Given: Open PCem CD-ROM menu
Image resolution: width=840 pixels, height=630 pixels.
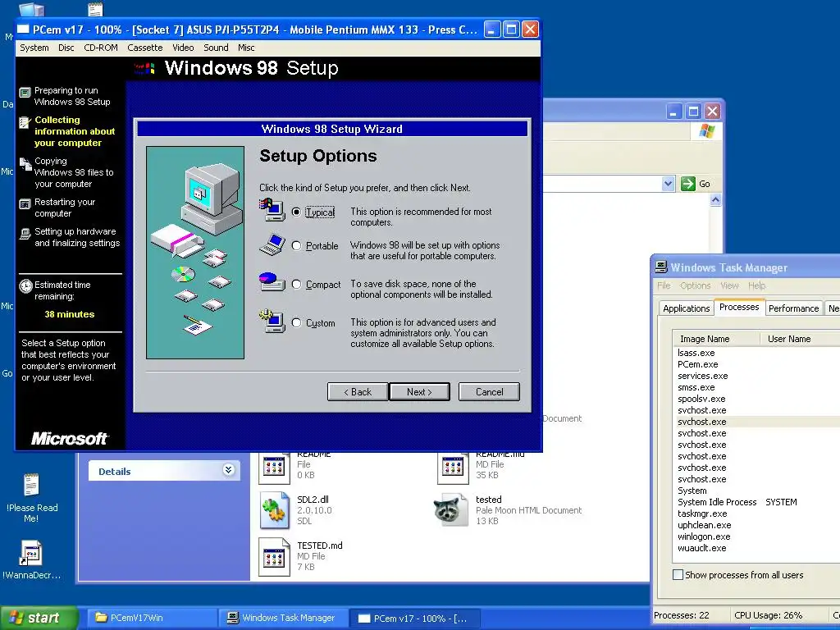Looking at the screenshot, I should coord(101,48).
